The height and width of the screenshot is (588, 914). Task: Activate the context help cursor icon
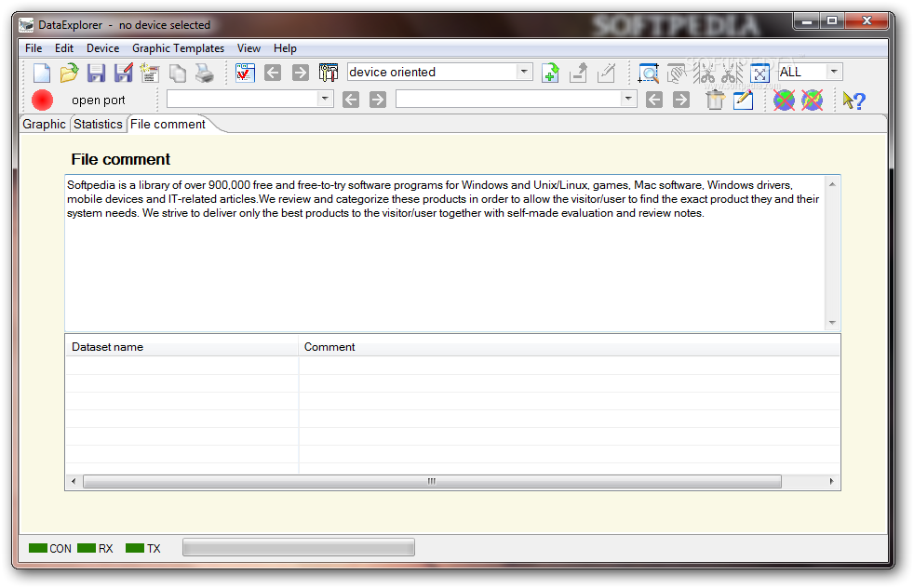854,100
